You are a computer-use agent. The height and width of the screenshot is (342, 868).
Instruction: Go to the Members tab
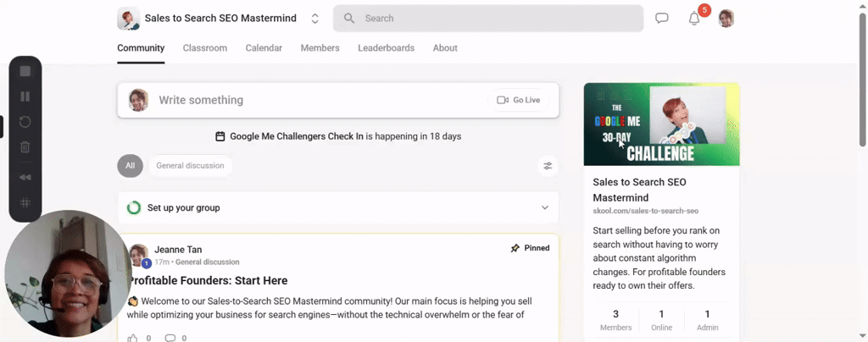tap(320, 48)
